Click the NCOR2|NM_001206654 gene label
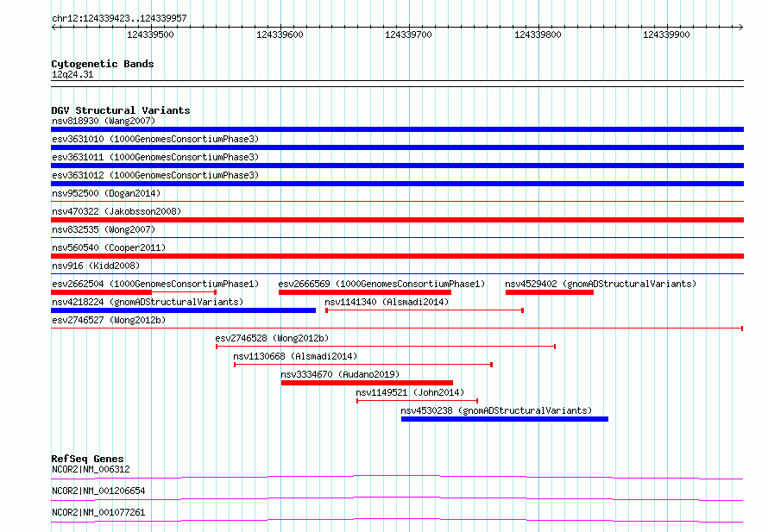 [x=98, y=491]
